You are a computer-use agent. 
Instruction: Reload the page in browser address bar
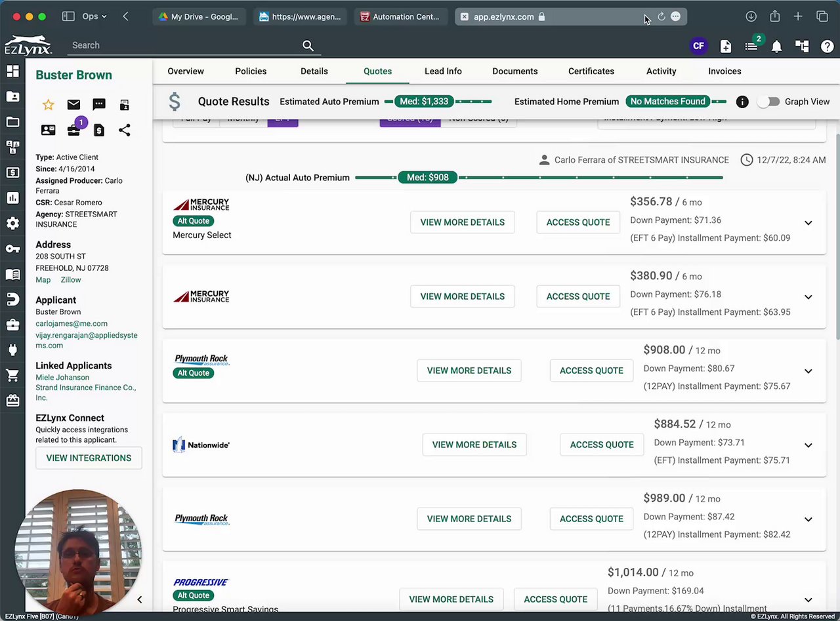(661, 16)
